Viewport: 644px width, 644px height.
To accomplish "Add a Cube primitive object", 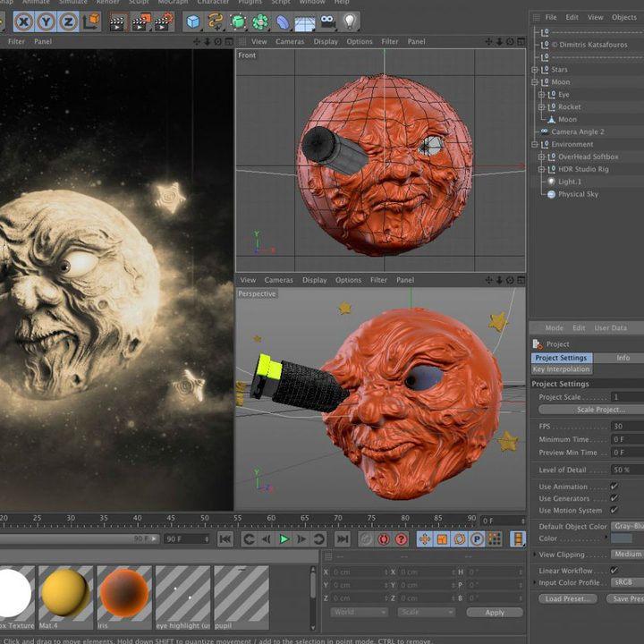I will [x=192, y=21].
